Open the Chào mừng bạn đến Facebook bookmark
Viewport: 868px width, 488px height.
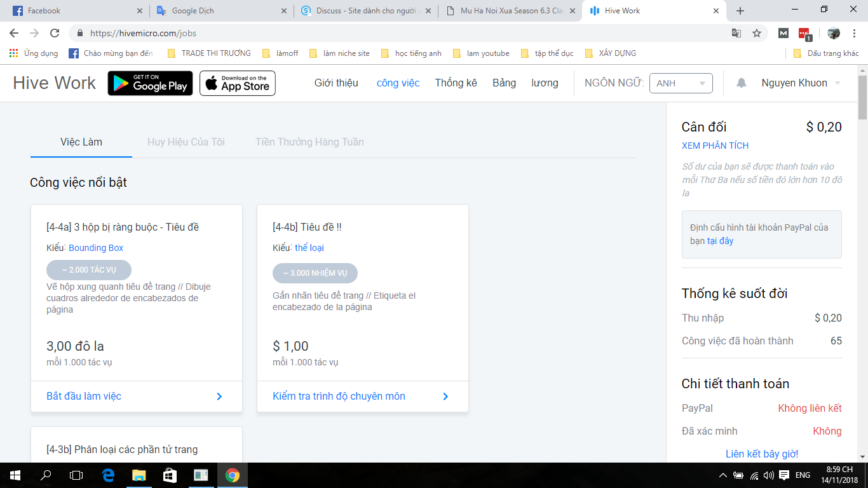click(x=111, y=53)
